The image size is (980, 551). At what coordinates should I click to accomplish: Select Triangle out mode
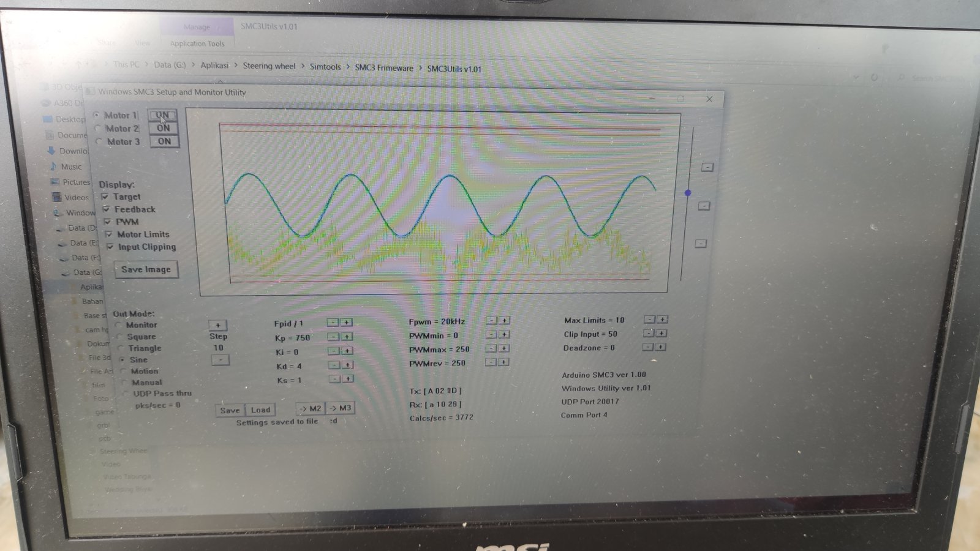(121, 348)
